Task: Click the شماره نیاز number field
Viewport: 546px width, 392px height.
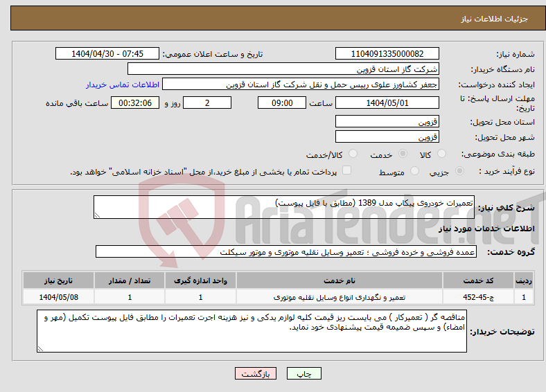Action: tap(387, 53)
